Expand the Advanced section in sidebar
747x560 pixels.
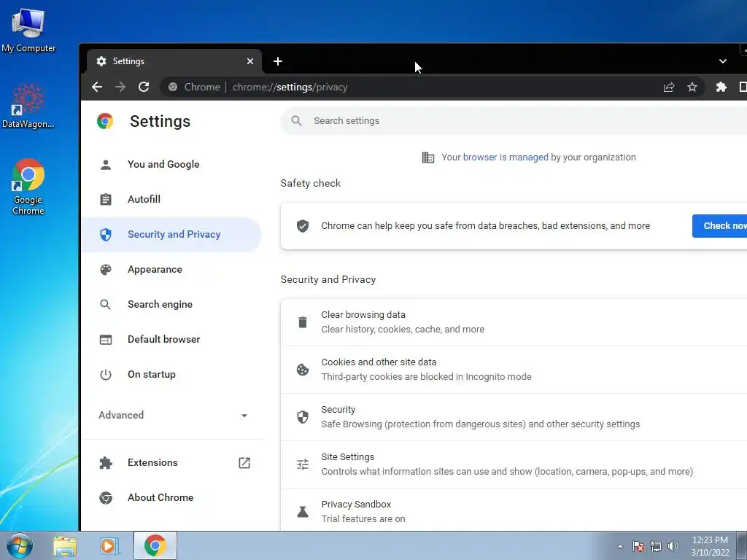tap(174, 415)
